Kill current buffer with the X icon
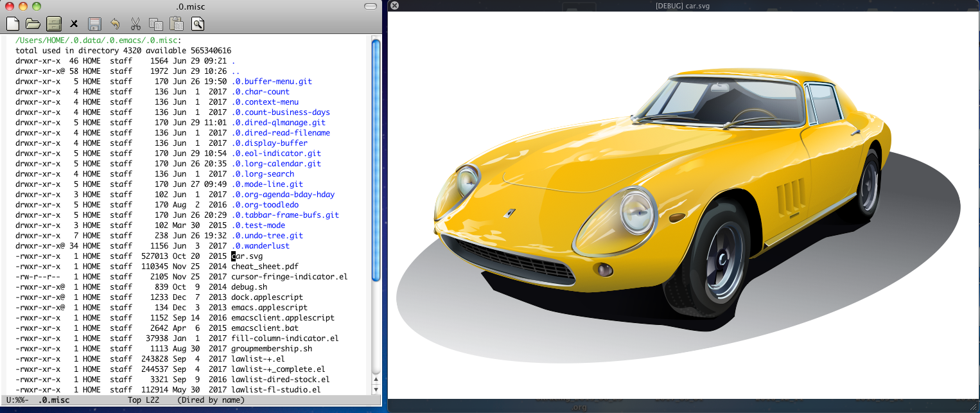Image resolution: width=980 pixels, height=413 pixels. pos(74,24)
